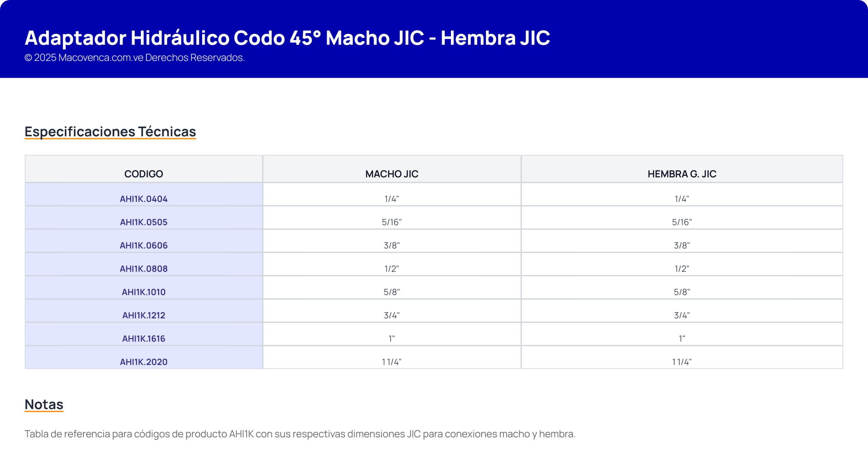Select product code AHI1K.0404

[x=144, y=199]
